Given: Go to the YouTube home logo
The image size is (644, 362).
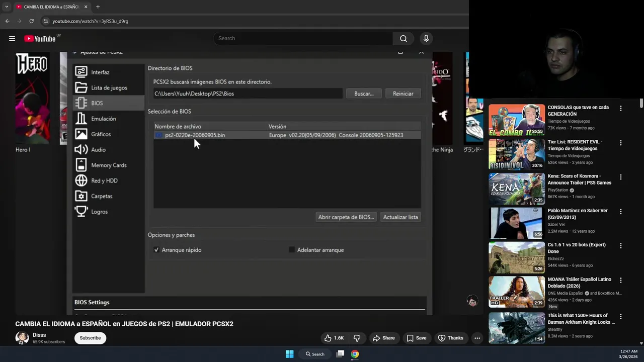Looking at the screenshot, I should [40, 39].
